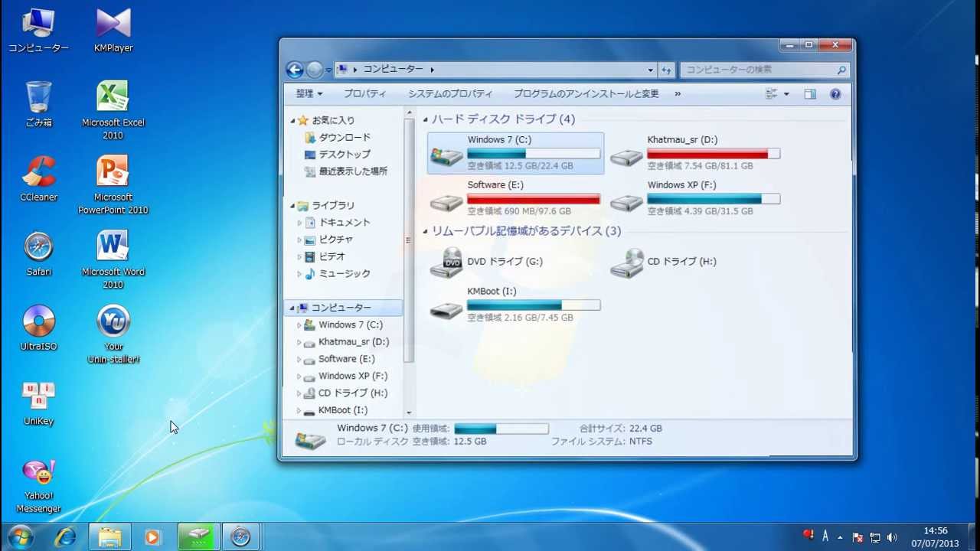
Task: Click Software (E:) red capacity bar
Action: tap(534, 199)
